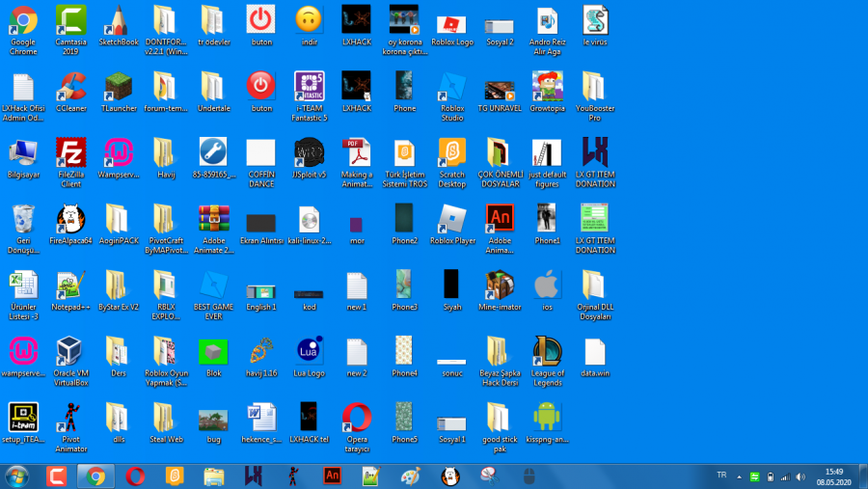Open the Pivot Animator desktop shortcut
868x489 pixels.
click(70, 417)
